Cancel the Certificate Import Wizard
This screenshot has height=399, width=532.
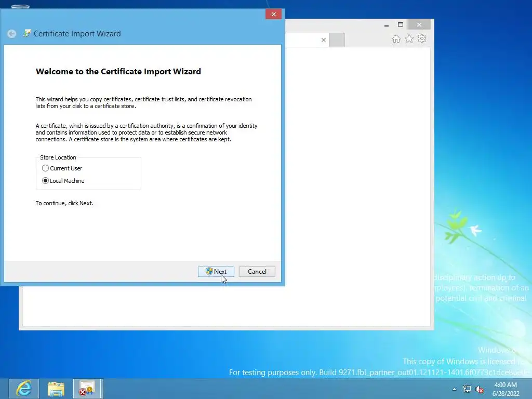pos(257,271)
